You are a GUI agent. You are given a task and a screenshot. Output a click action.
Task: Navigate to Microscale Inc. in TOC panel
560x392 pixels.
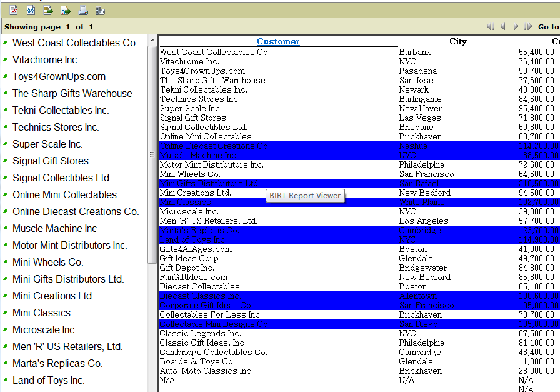pyautogui.click(x=44, y=330)
